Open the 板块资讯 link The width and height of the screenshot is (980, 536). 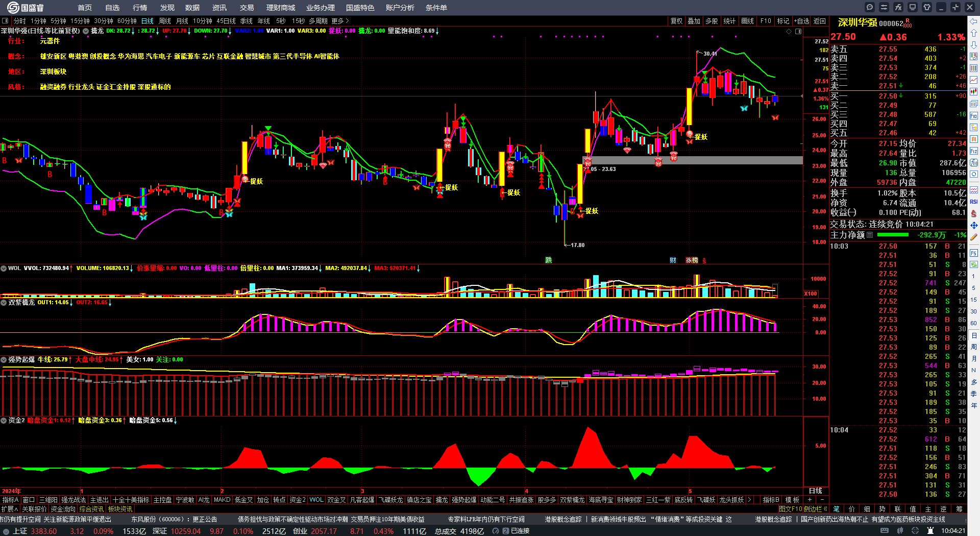point(120,509)
